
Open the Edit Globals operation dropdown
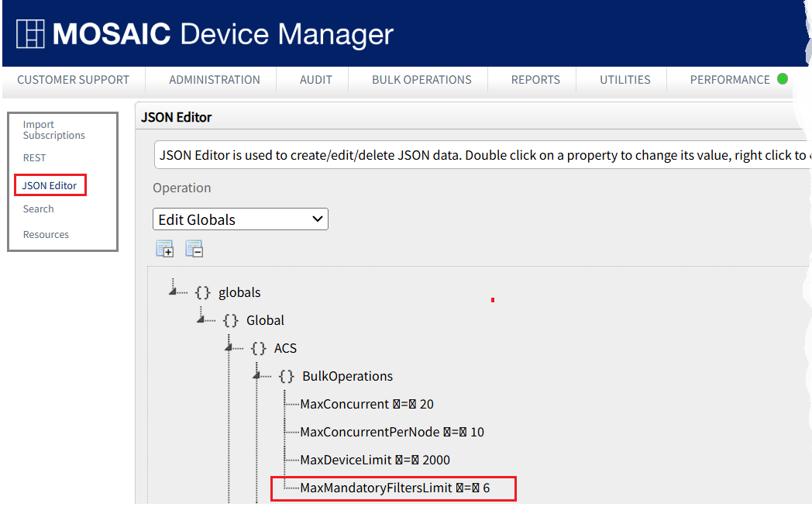pos(240,219)
